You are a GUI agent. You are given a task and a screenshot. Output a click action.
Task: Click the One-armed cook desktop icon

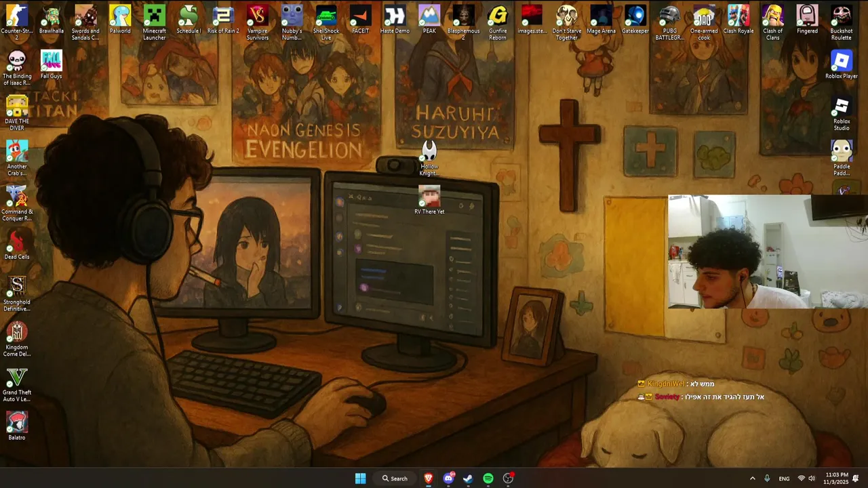click(x=704, y=22)
